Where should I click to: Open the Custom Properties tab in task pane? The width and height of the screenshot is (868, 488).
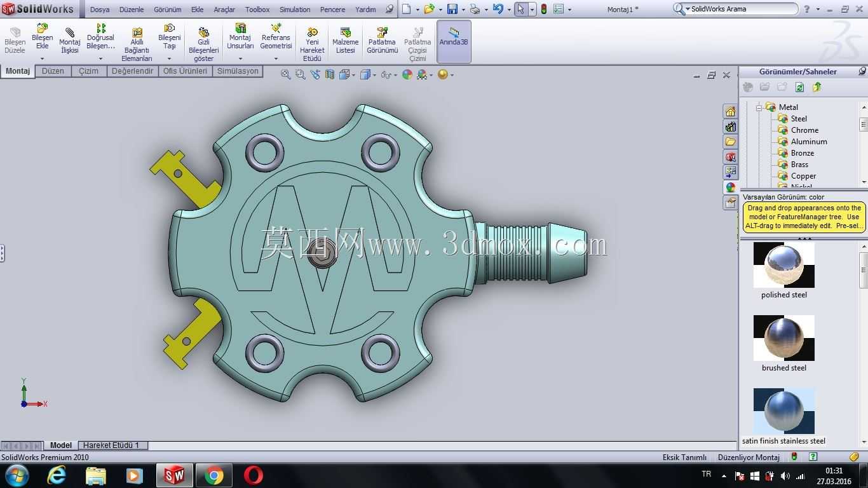coord(731,203)
